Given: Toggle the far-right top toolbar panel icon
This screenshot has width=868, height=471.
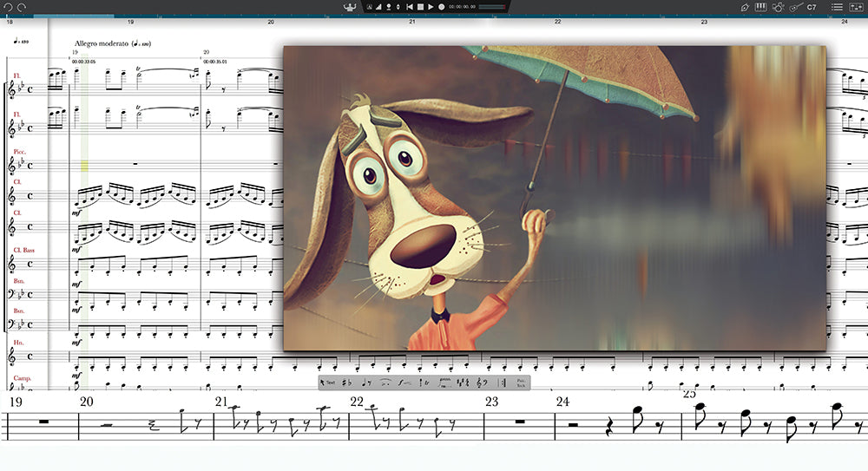Looking at the screenshot, I should 855,7.
